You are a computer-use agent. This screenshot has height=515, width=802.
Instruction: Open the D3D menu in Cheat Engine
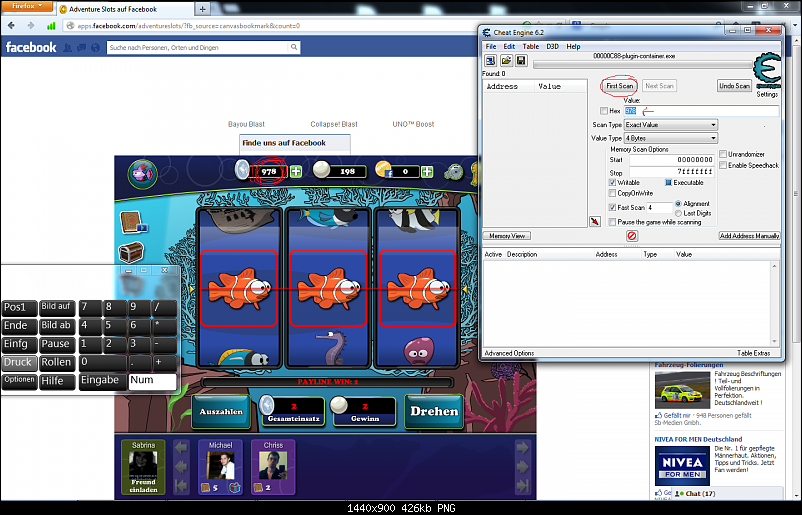[552, 46]
